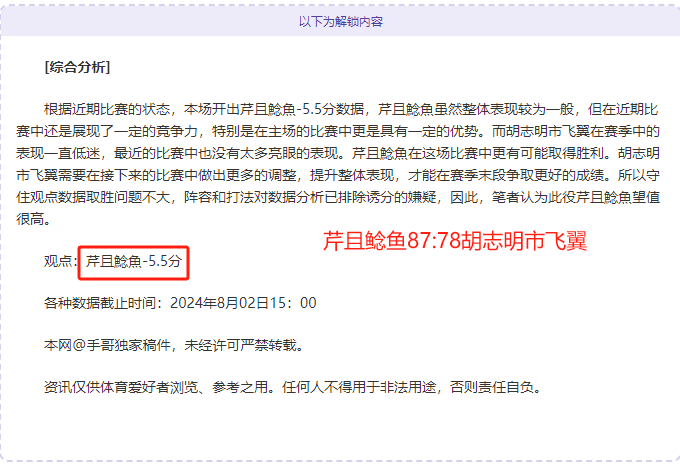Click the 观点: label
680x465 pixels.
click(x=61, y=261)
